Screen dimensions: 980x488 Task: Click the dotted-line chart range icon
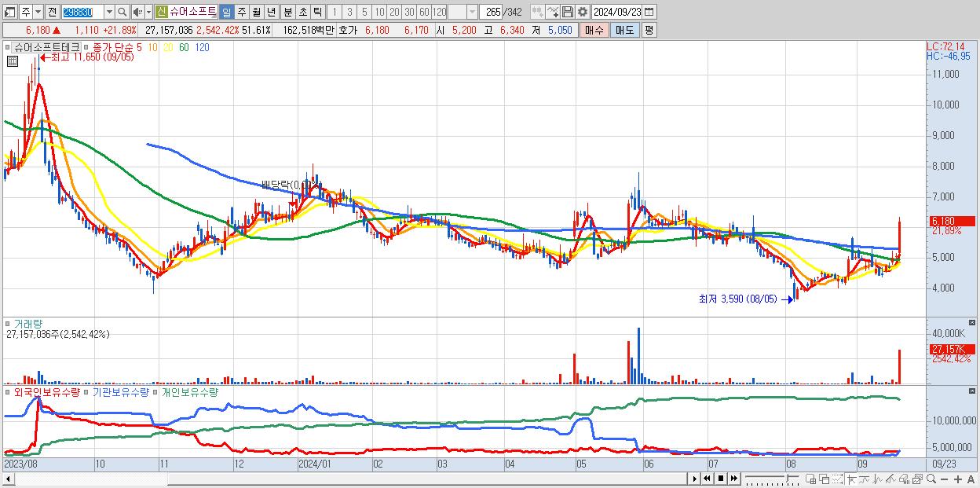pos(837,479)
